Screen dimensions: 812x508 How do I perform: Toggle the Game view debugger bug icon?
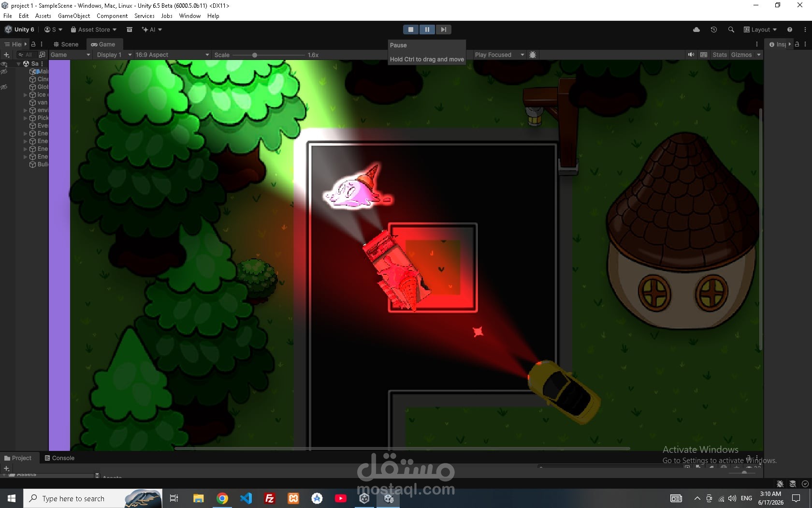[x=533, y=55]
